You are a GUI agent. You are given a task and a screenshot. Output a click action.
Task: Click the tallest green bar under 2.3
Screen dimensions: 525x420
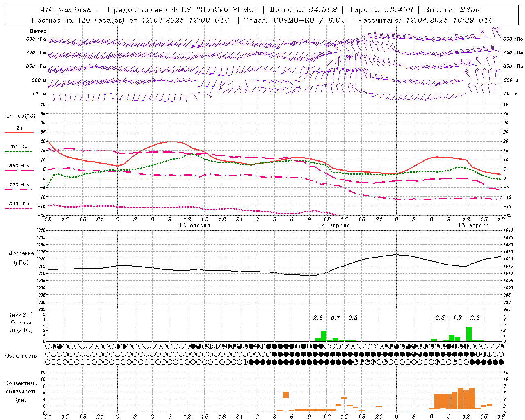tap(324, 336)
